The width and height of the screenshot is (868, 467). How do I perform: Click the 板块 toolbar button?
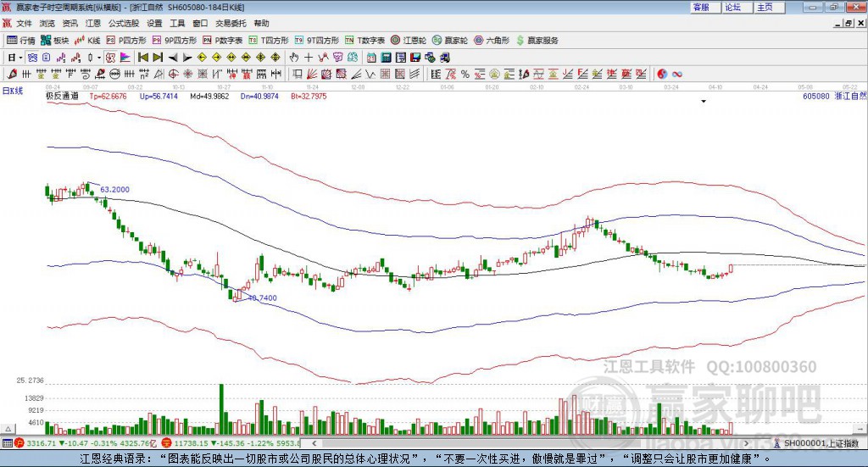(x=55, y=41)
